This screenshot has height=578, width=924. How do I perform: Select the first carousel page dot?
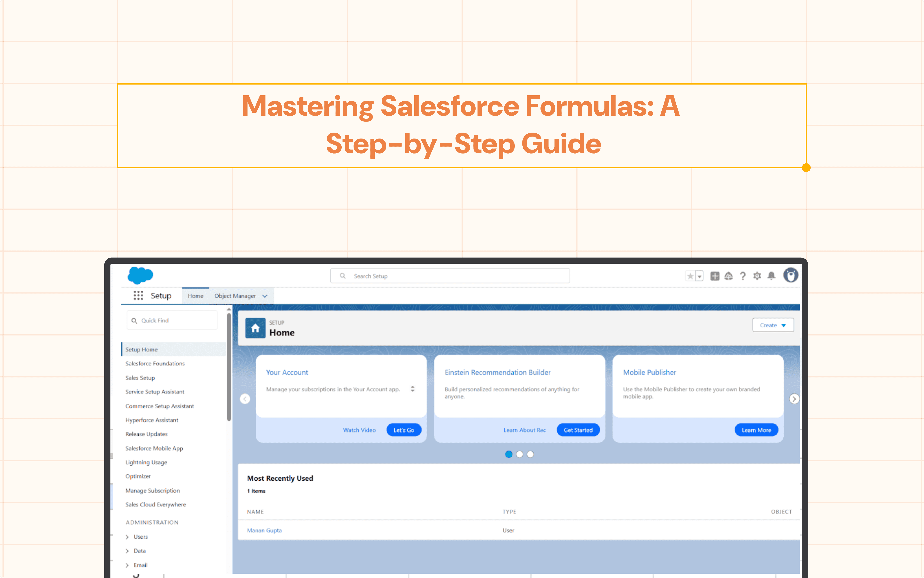509,454
